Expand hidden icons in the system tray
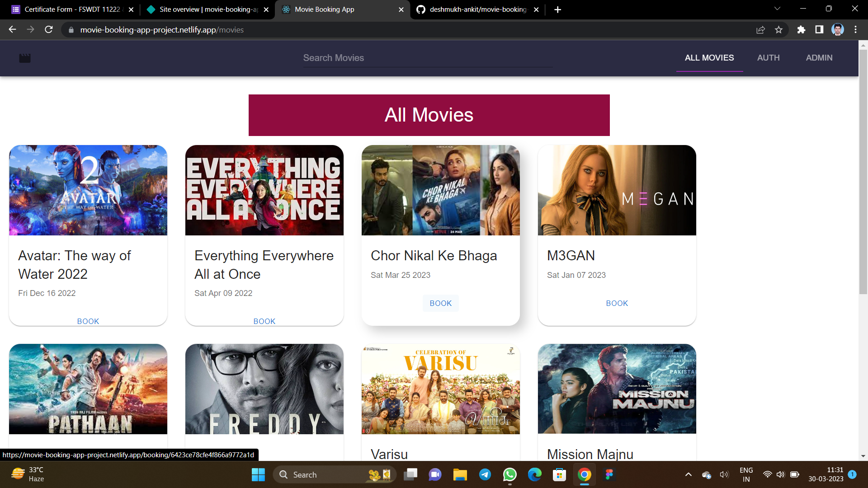The width and height of the screenshot is (868, 488). tap(689, 474)
